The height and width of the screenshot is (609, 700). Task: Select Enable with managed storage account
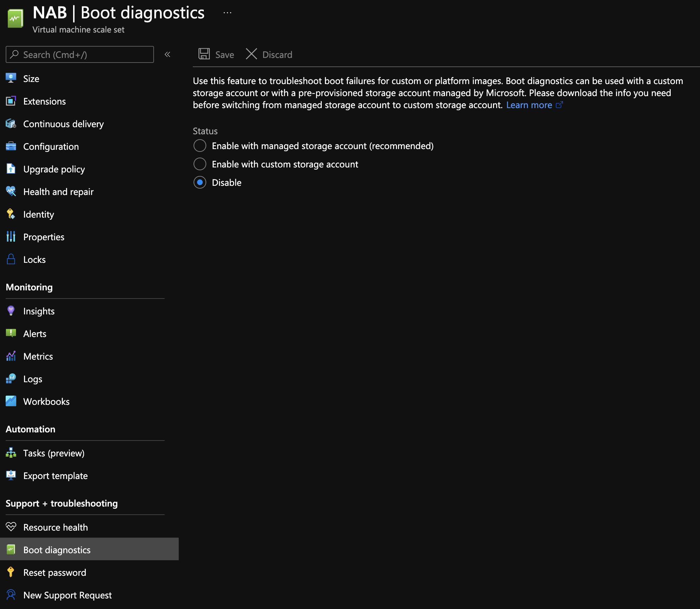(200, 146)
